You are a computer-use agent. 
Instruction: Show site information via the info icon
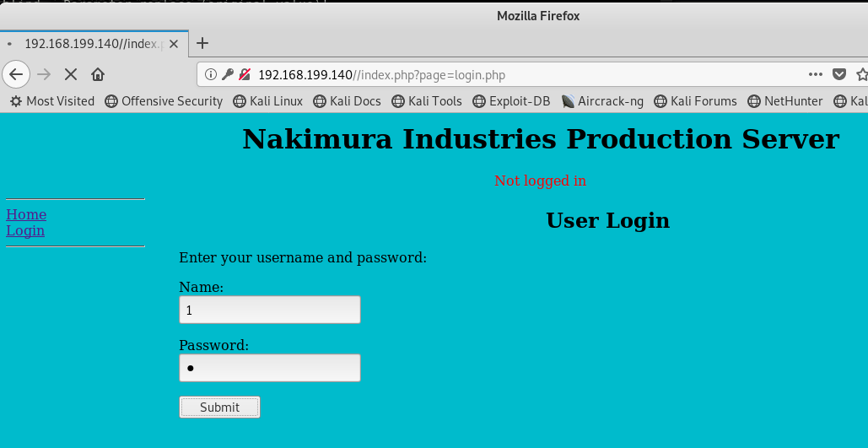tap(210, 74)
